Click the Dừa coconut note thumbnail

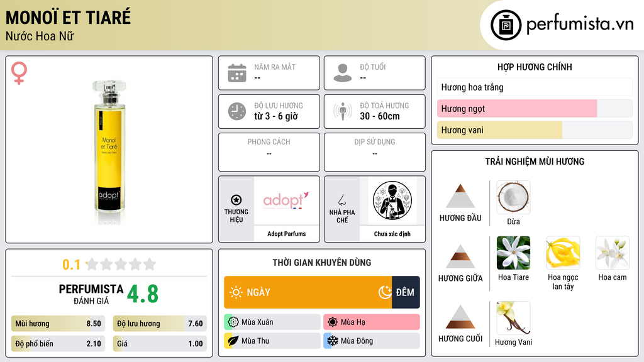[x=513, y=197]
